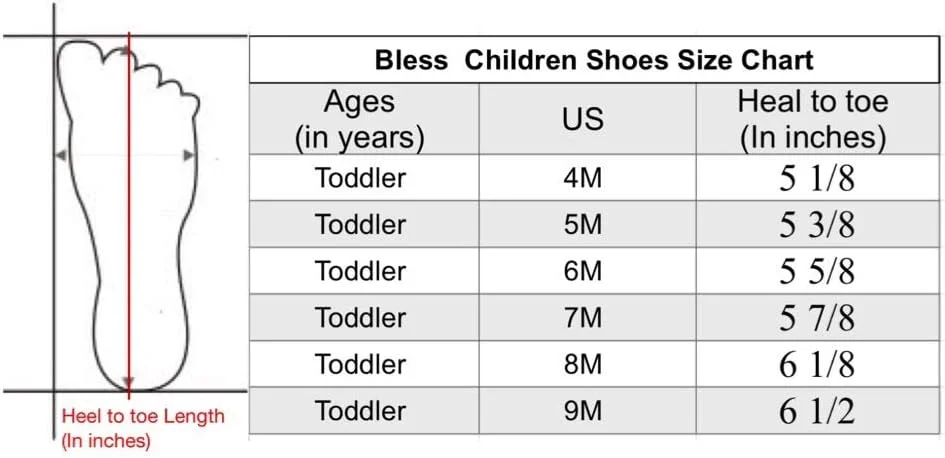Click the "Bless Children Shoes Size Chart" title
The width and height of the screenshot is (945, 458).
pos(594,59)
